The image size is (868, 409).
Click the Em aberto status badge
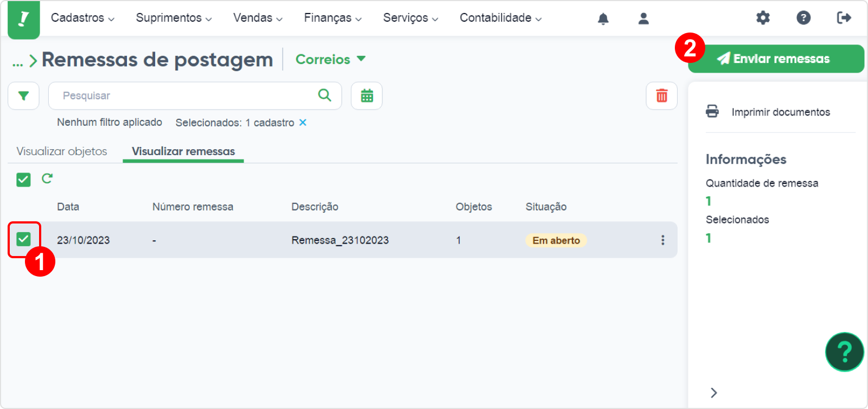[556, 240]
